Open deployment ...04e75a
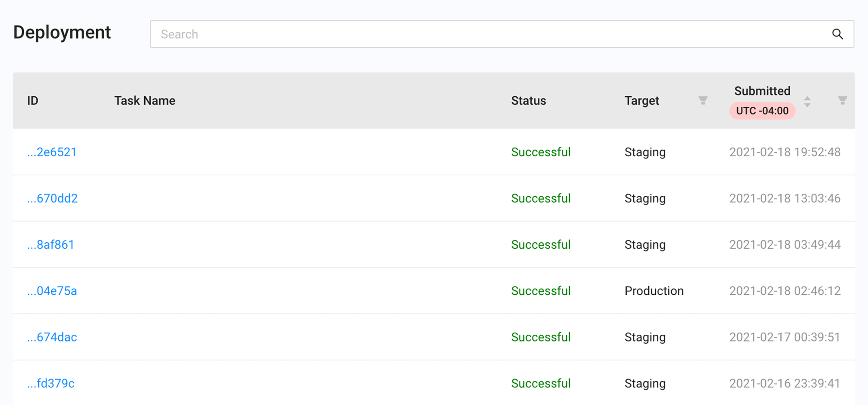868x405 pixels. 52,291
